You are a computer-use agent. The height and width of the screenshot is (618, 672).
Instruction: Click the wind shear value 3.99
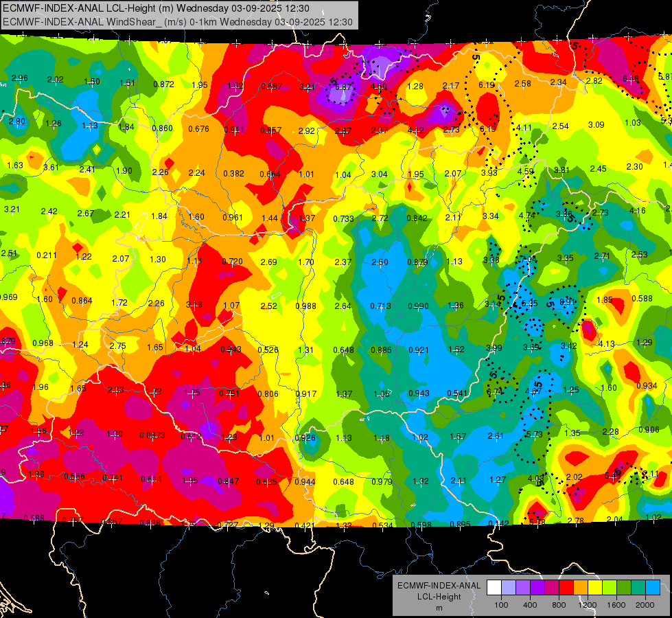pyautogui.click(x=494, y=348)
